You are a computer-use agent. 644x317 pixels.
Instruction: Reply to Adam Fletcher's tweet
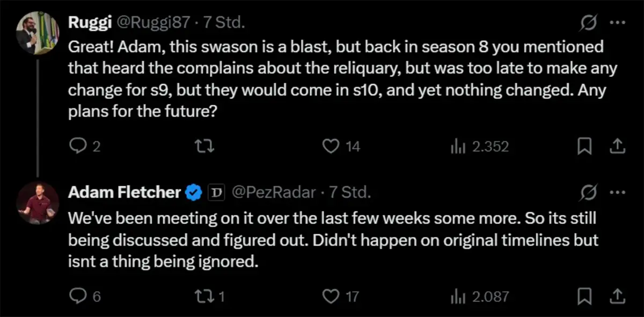tap(78, 296)
